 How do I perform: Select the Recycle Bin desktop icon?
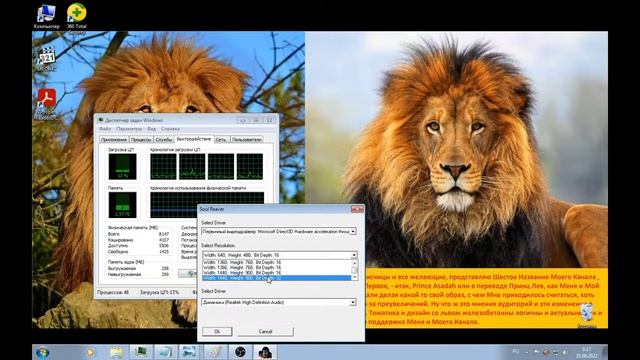point(587,315)
